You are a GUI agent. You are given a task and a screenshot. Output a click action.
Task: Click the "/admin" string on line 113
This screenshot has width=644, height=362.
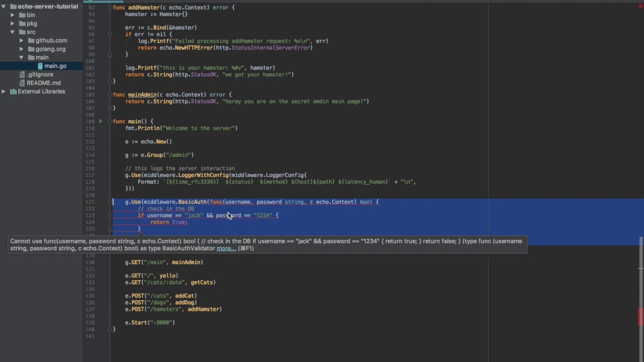tap(178, 155)
